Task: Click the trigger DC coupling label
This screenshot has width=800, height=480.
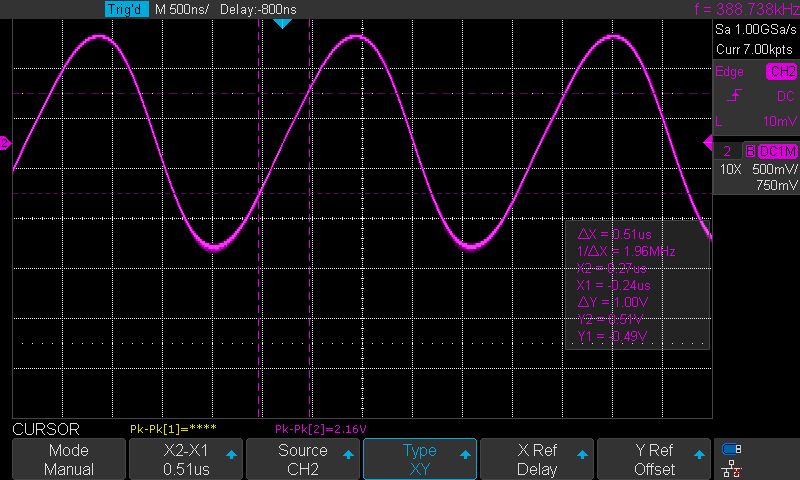Action: click(x=786, y=96)
